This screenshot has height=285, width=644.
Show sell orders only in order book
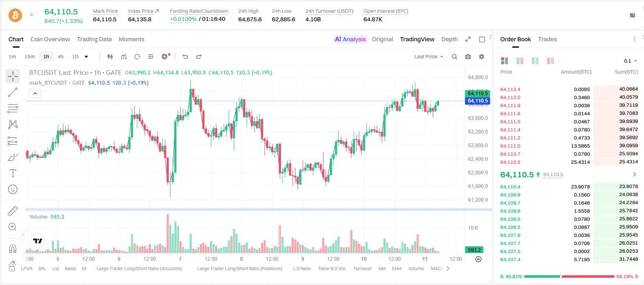pyautogui.click(x=550, y=61)
